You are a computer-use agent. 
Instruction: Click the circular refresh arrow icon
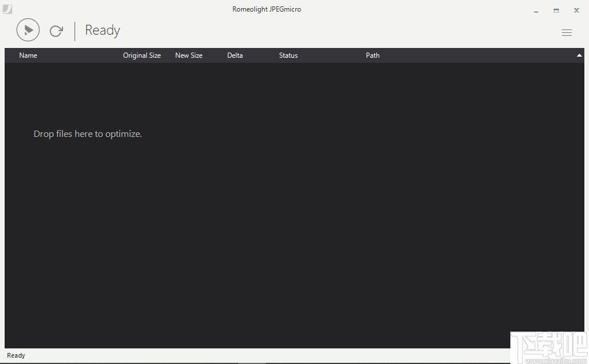(56, 31)
